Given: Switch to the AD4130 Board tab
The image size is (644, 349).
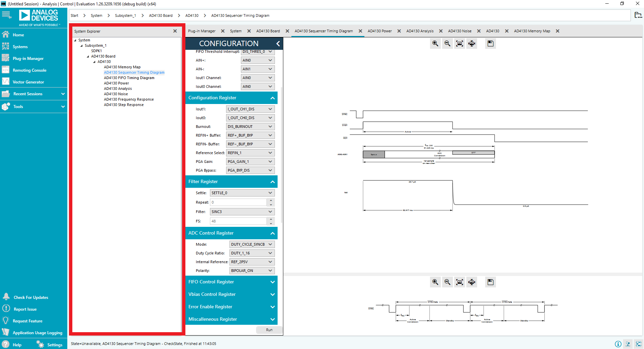Looking at the screenshot, I should pos(268,31).
